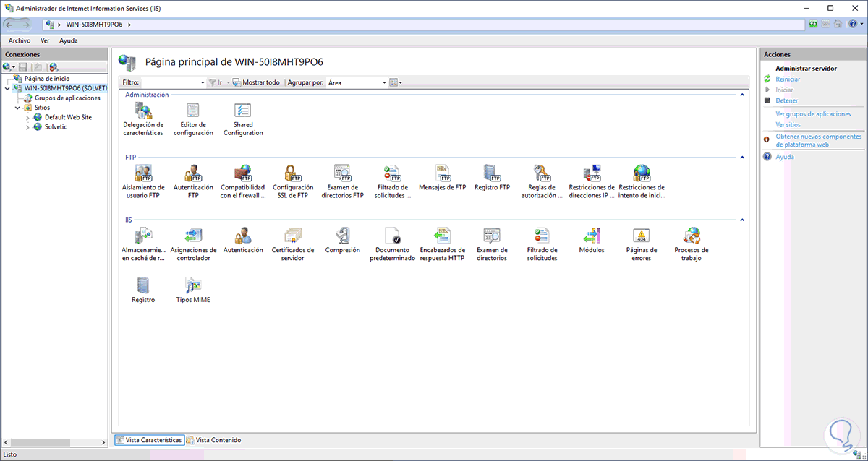Collapse the FTP group section
Image resolution: width=868 pixels, height=461 pixels.
(742, 157)
